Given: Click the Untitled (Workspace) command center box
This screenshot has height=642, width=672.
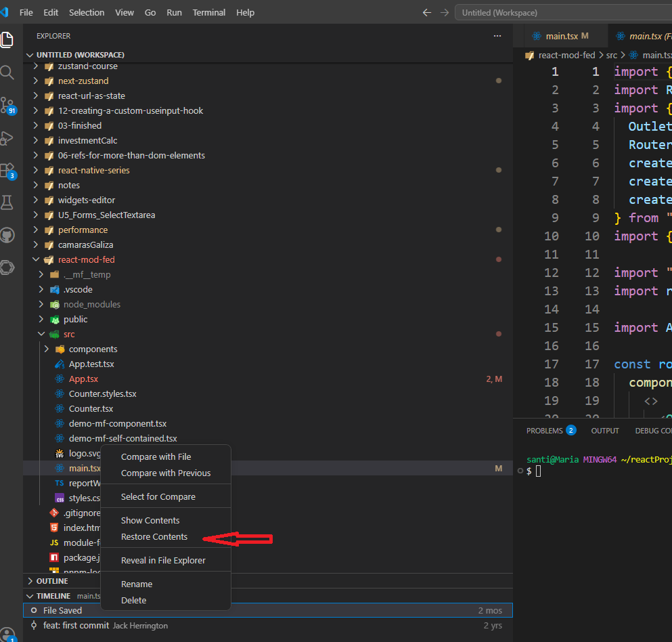Looking at the screenshot, I should tap(563, 13).
